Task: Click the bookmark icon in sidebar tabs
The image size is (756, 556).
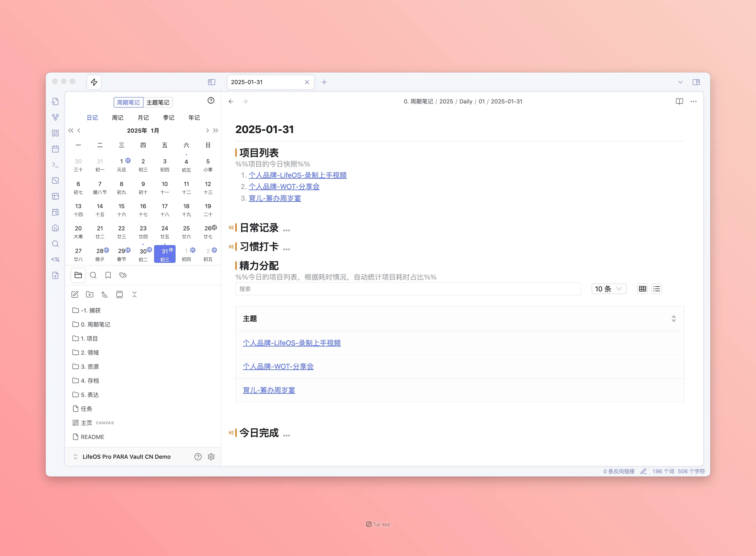Action: point(108,275)
